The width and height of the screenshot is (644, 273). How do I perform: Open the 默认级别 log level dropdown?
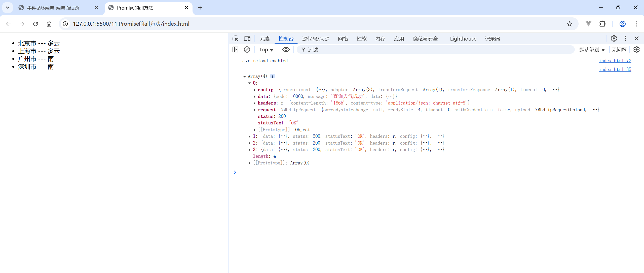[592, 50]
